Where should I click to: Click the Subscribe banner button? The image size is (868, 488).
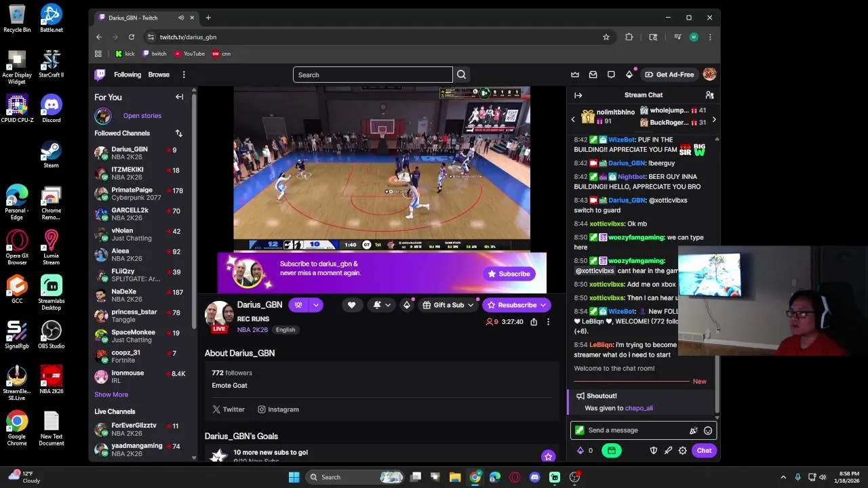pyautogui.click(x=509, y=274)
